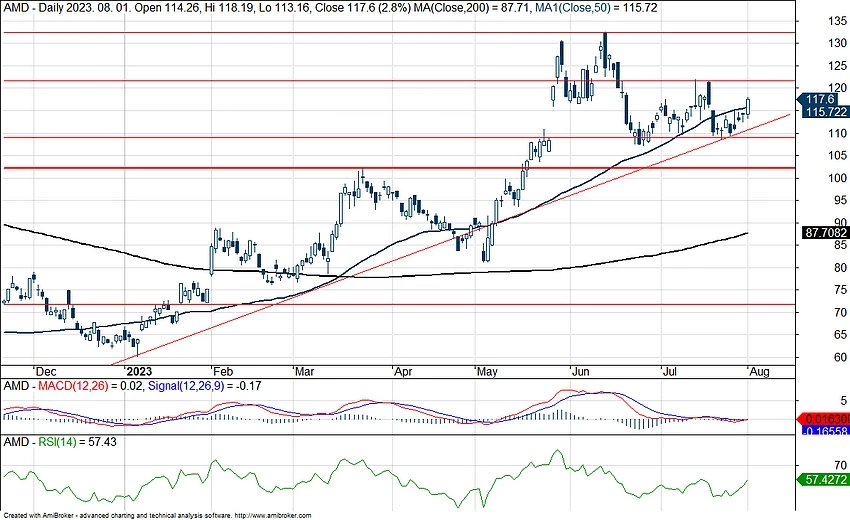This screenshot has height=520, width=850.
Task: Click the 5 level label in MACD pane
Action: click(843, 401)
